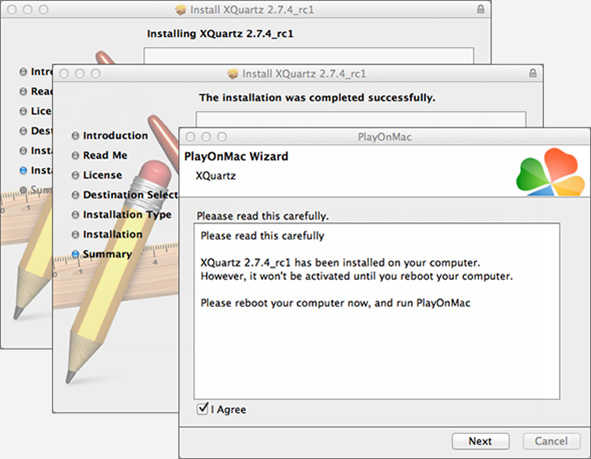This screenshot has height=459, width=591.
Task: Uncheck the I Agree checkbox
Action: pos(202,409)
